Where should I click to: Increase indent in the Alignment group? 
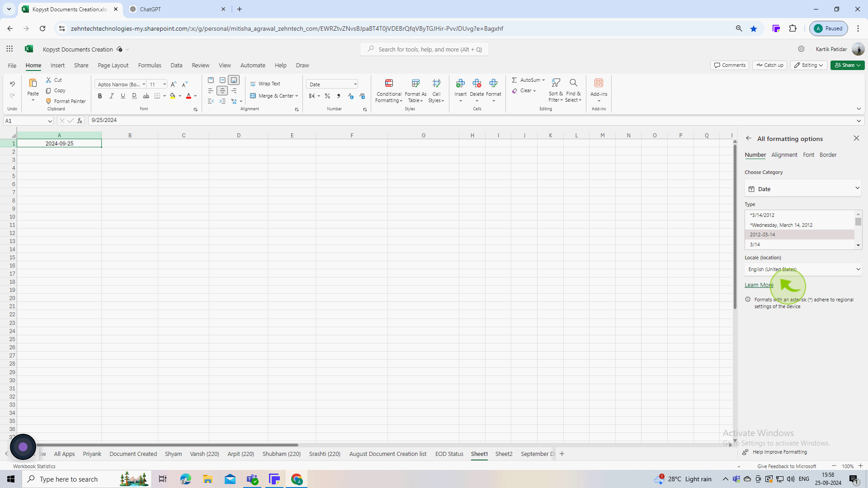[222, 101]
